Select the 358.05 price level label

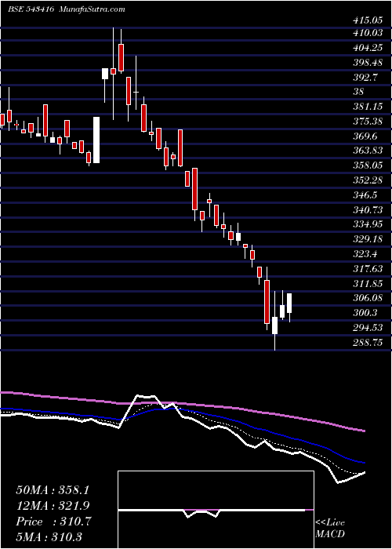click(368, 165)
